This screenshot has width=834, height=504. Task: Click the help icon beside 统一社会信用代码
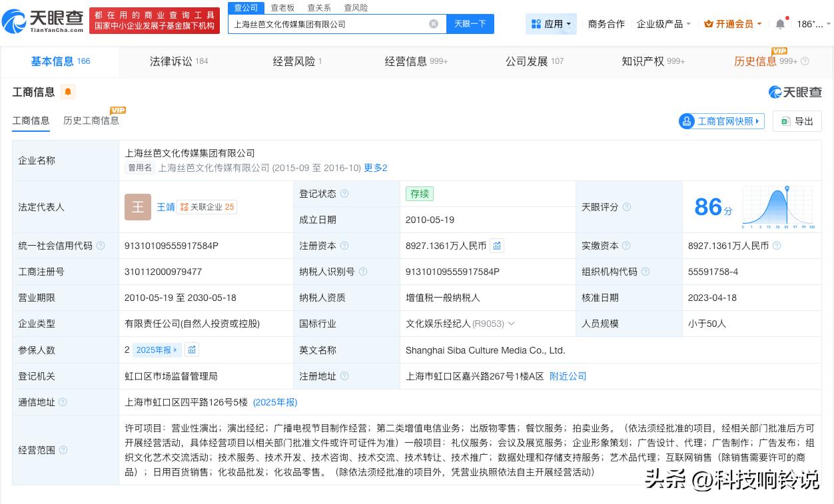(x=101, y=246)
